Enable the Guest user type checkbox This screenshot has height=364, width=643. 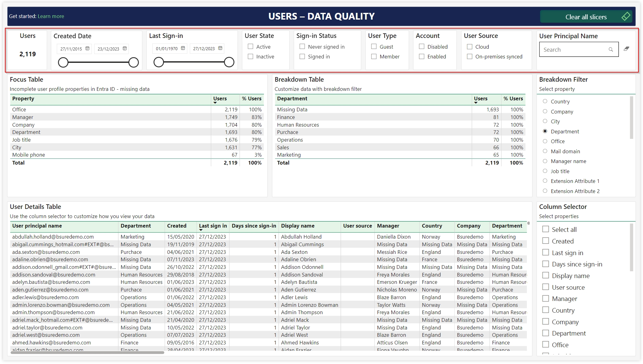(374, 46)
